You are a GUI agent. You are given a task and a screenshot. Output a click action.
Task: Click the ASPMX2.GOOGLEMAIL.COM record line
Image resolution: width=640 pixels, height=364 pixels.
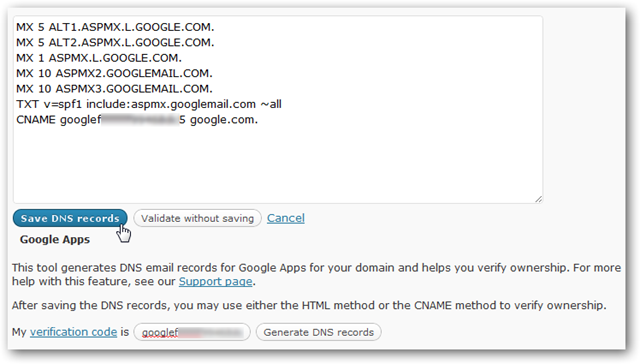pyautogui.click(x=114, y=73)
